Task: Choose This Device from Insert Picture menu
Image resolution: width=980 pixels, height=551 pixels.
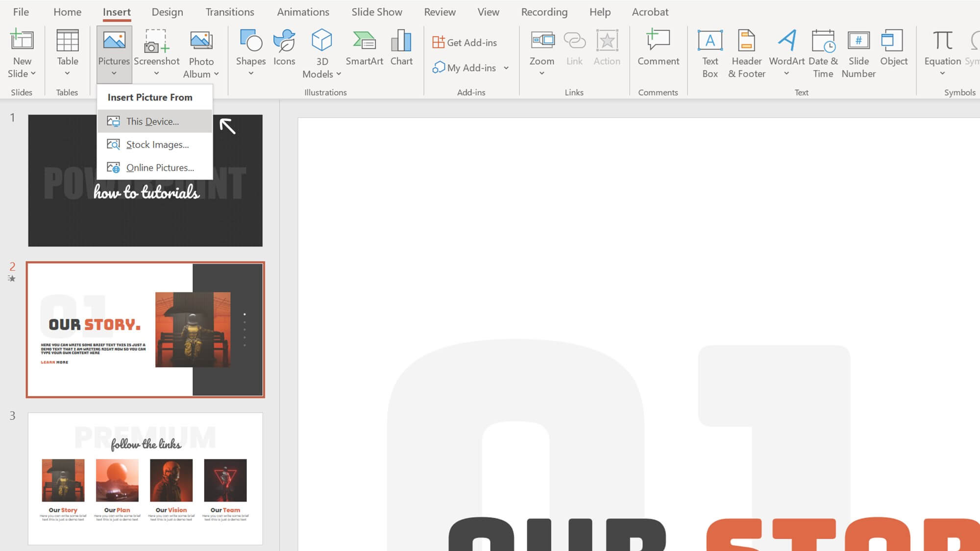Action: point(152,121)
